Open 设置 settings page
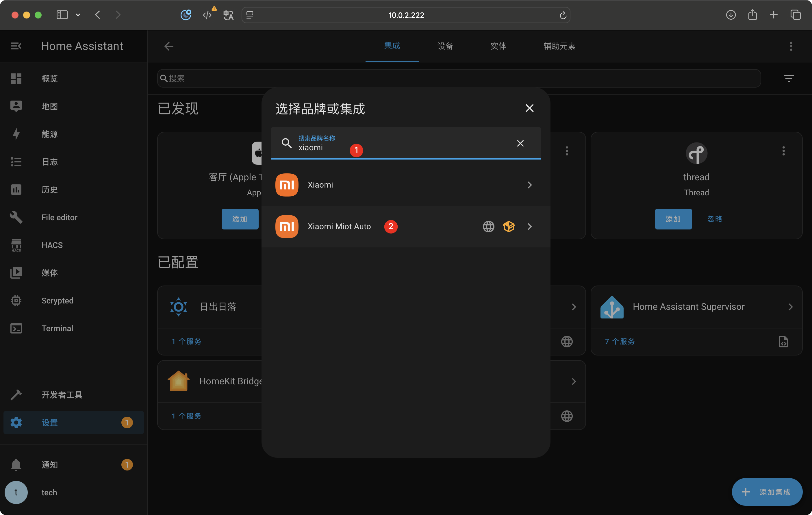The width and height of the screenshot is (812, 515). coord(73,422)
